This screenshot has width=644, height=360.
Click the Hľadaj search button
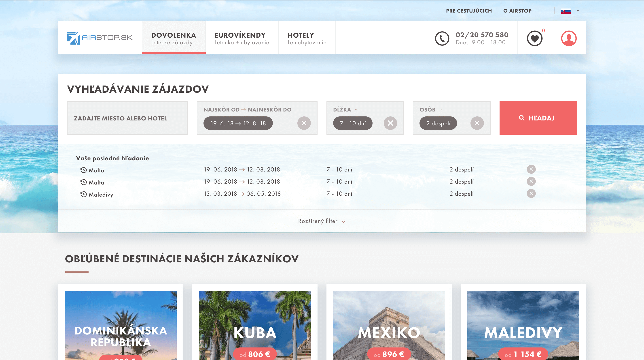538,118
